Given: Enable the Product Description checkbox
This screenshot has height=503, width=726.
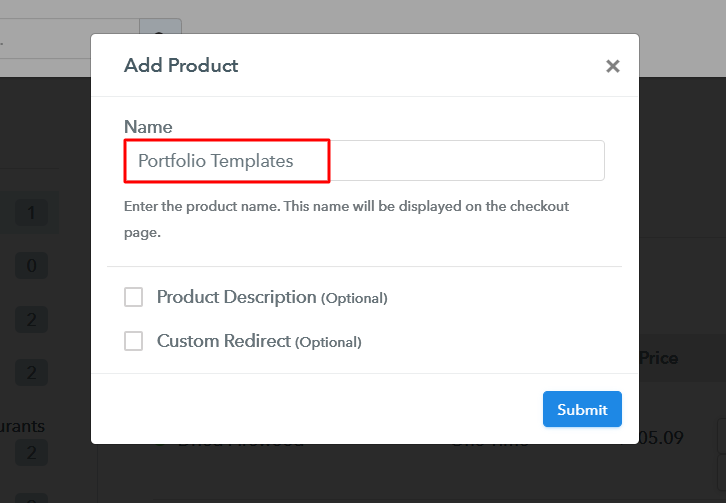Looking at the screenshot, I should pyautogui.click(x=133, y=297).
